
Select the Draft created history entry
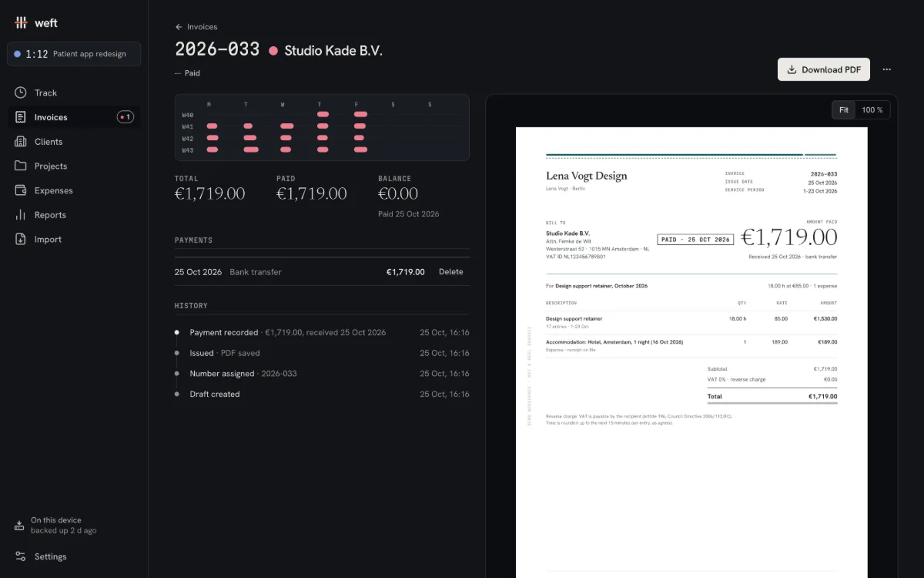[322, 394]
